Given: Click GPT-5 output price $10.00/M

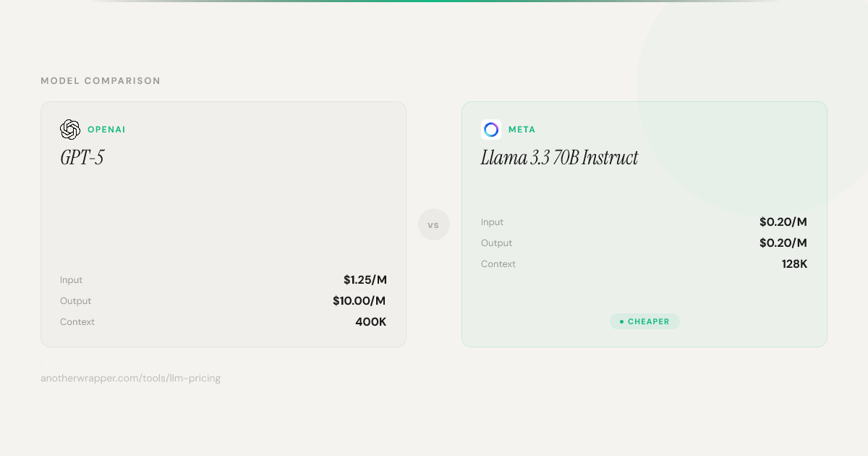Looking at the screenshot, I should tap(359, 301).
